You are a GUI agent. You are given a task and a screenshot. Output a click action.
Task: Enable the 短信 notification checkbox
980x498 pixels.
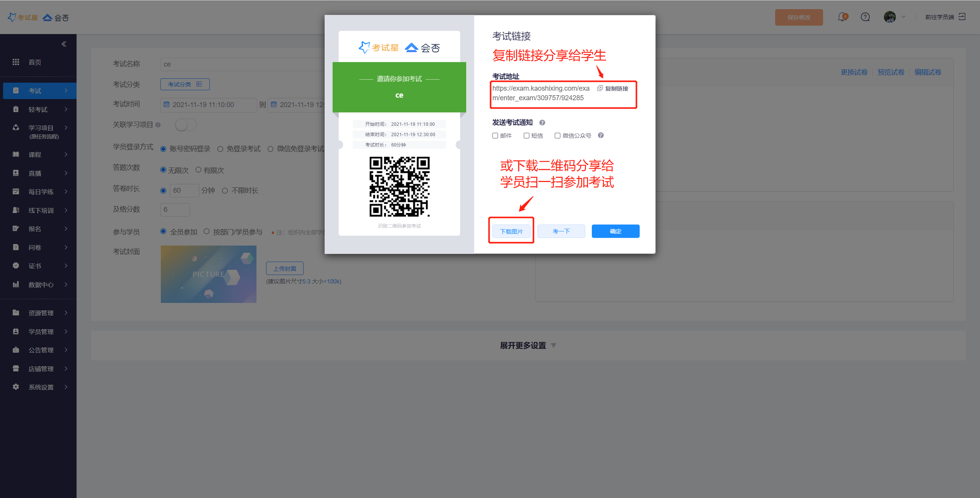(x=526, y=136)
